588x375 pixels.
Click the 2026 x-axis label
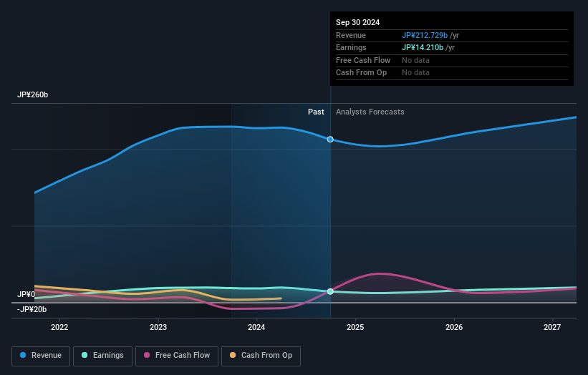click(454, 327)
